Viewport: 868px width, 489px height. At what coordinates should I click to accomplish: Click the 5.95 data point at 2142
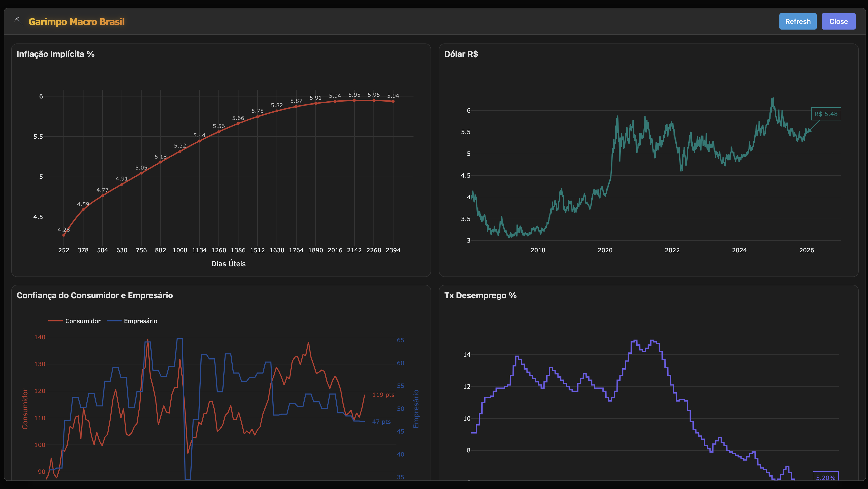[354, 100]
